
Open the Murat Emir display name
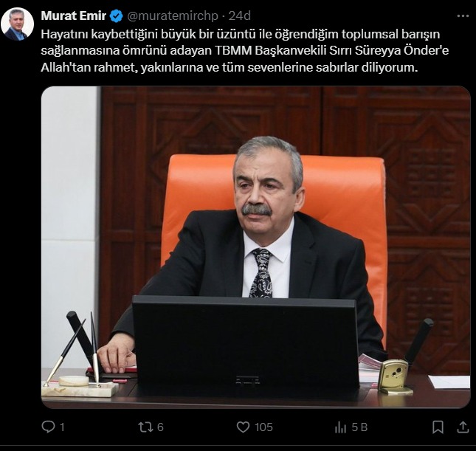coord(74,16)
